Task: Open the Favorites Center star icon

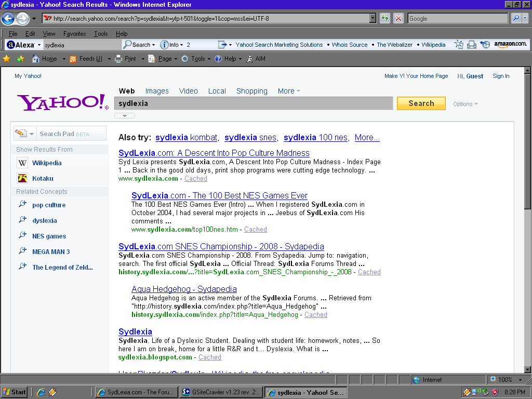Action: pyautogui.click(x=7, y=59)
